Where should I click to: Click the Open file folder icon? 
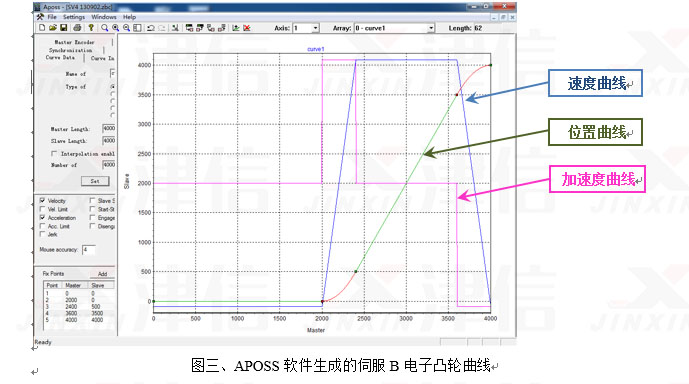point(53,28)
